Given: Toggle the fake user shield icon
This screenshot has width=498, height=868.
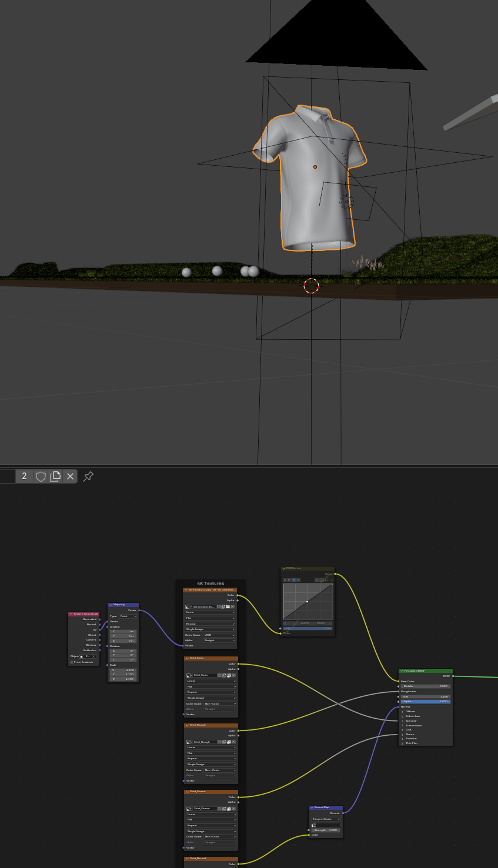Looking at the screenshot, I should coord(41,476).
